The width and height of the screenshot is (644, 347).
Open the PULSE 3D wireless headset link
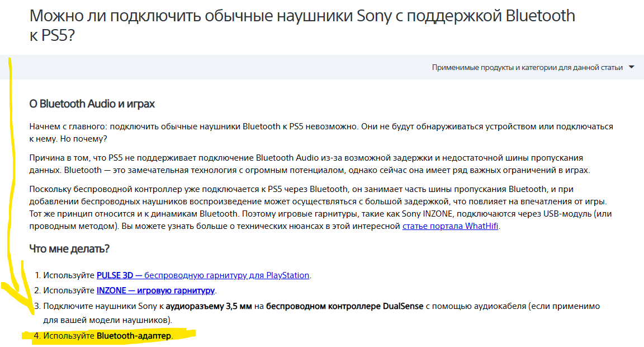click(203, 275)
